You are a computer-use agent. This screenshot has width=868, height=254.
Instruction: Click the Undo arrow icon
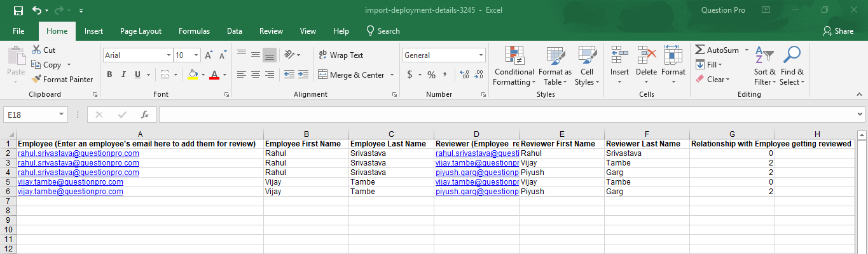pos(37,11)
